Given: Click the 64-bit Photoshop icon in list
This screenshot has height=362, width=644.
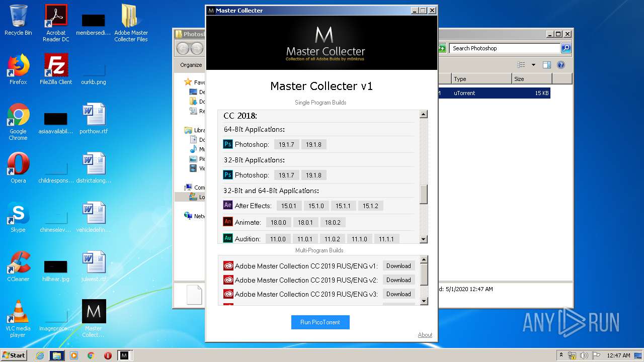Looking at the screenshot, I should pyautogui.click(x=228, y=144).
